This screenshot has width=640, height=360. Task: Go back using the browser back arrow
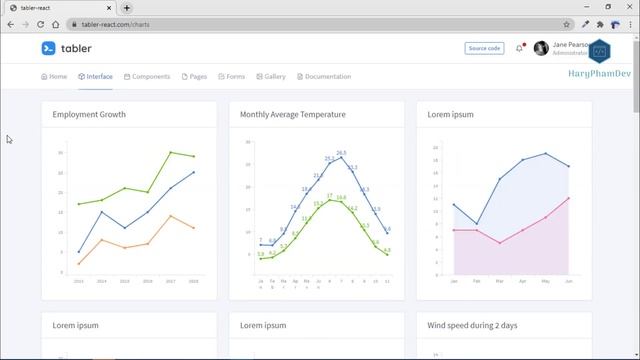(11, 24)
